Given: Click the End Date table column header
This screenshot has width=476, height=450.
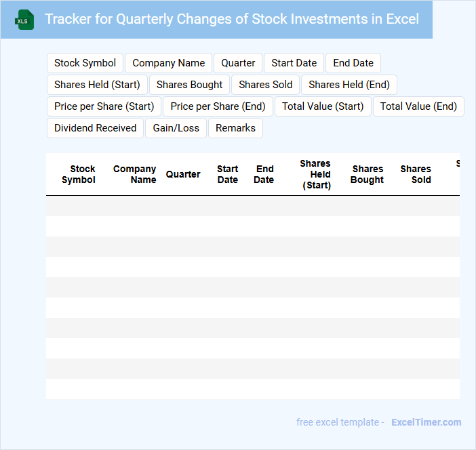Looking at the screenshot, I should (x=264, y=174).
